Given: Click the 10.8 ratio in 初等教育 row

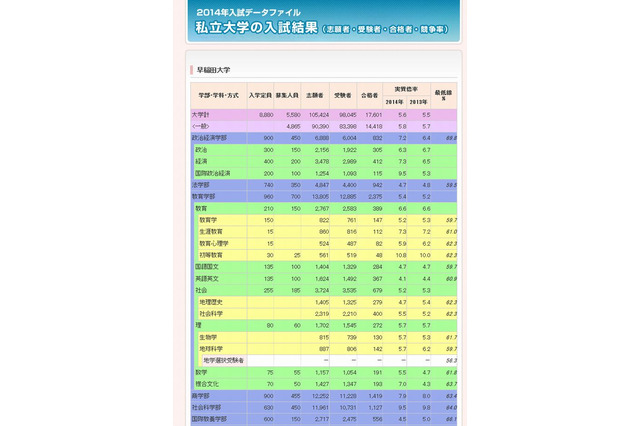Looking at the screenshot, I should point(401,255).
